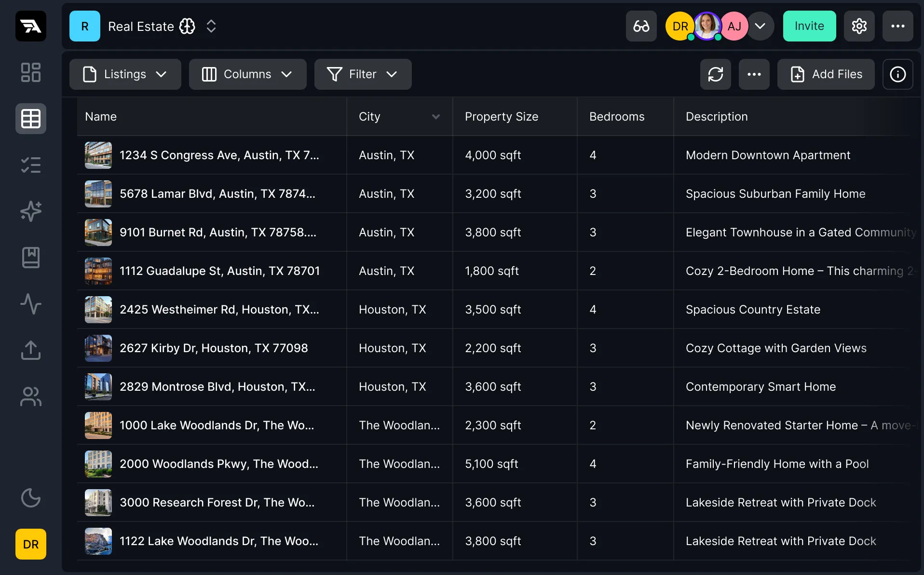The width and height of the screenshot is (924, 575).
Task: Open the info panel icon
Action: [897, 74]
